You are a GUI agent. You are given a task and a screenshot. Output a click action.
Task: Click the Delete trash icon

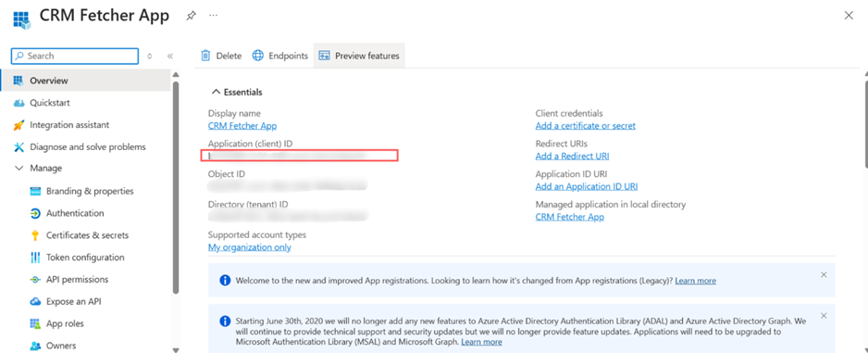tap(205, 56)
